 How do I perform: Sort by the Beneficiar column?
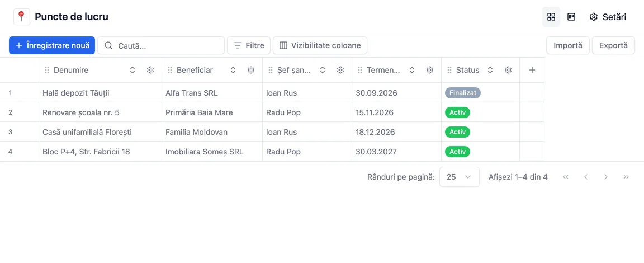[x=233, y=71]
